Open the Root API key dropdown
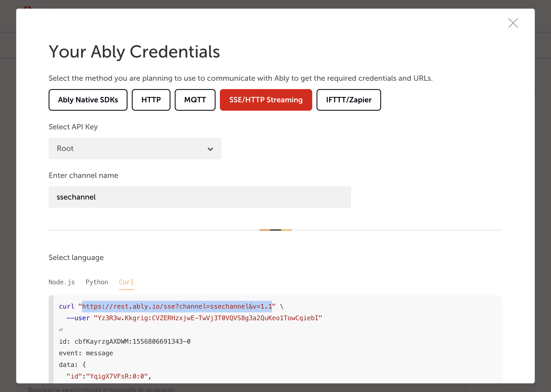The image size is (551, 392). point(135,148)
